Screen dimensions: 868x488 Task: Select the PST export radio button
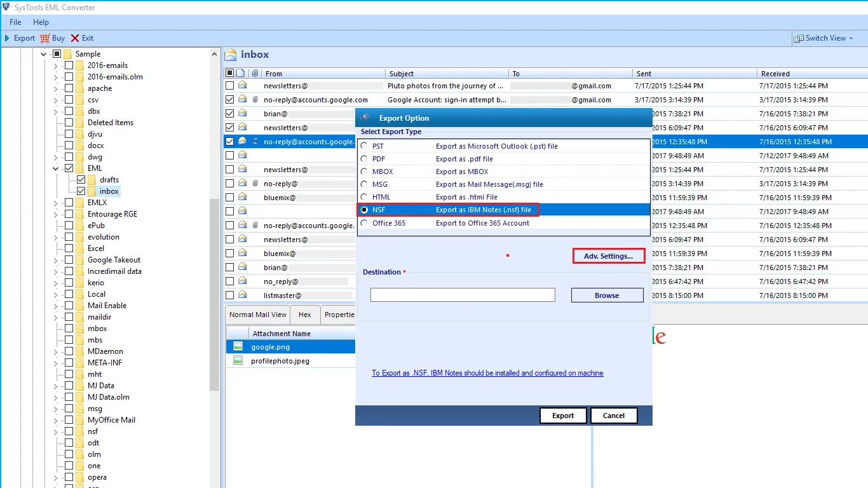click(364, 146)
